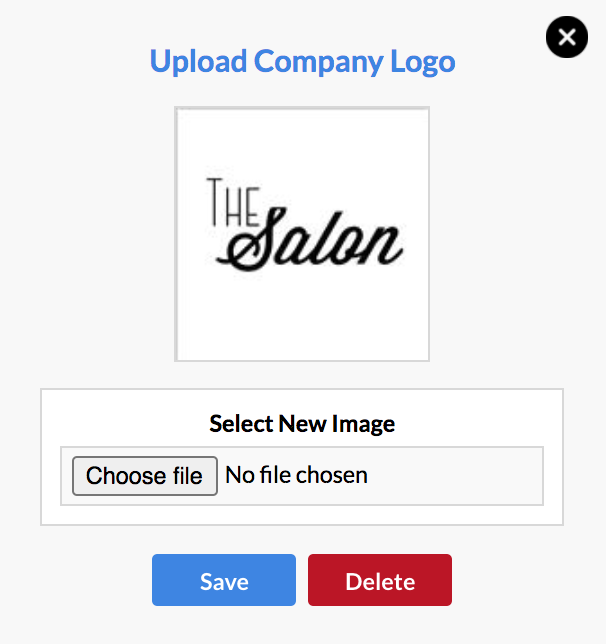Click the "The" lettering in the logo

[233, 202]
